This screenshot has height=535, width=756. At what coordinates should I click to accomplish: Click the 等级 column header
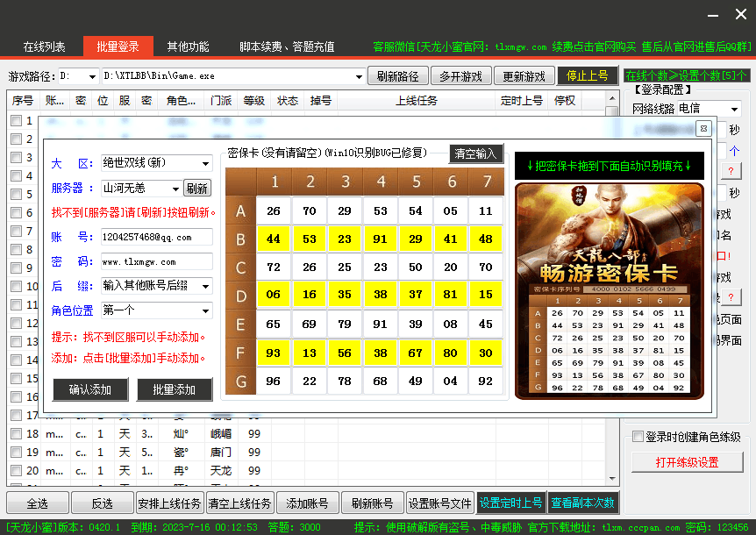point(253,101)
